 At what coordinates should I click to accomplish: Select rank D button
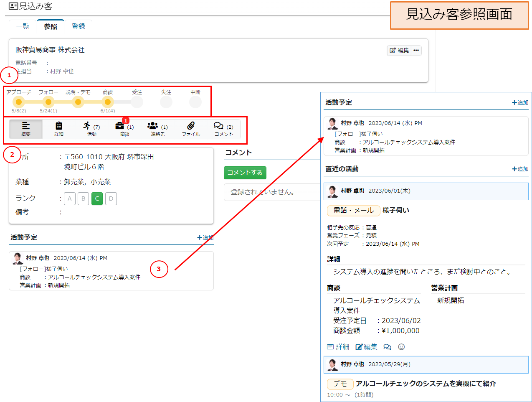click(x=111, y=198)
